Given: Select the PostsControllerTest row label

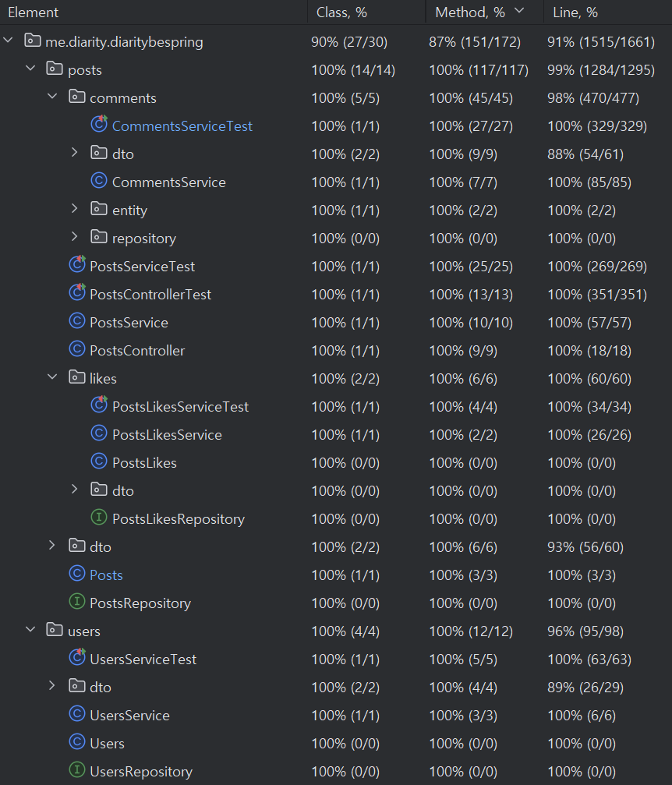Looking at the screenshot, I should [150, 295].
